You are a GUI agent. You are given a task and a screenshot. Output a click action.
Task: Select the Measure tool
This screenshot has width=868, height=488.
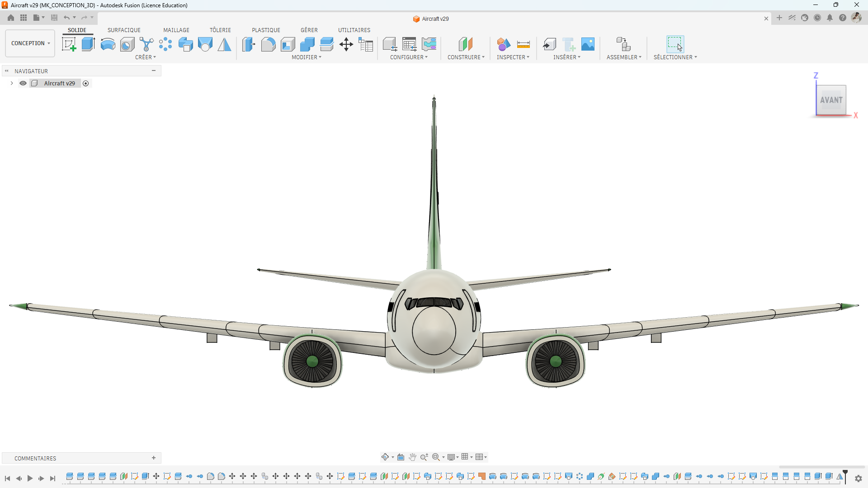pos(523,44)
